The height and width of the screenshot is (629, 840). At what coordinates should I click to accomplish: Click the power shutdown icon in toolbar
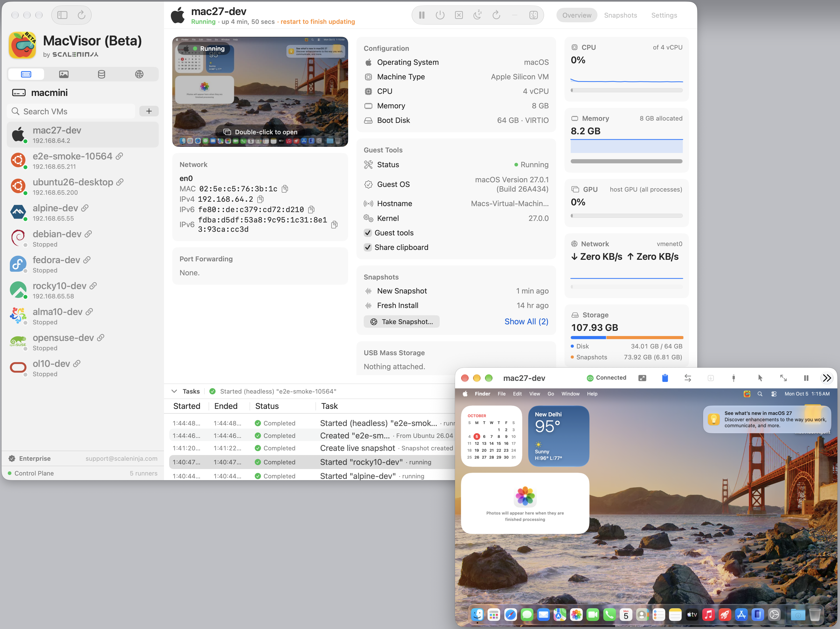(x=440, y=15)
